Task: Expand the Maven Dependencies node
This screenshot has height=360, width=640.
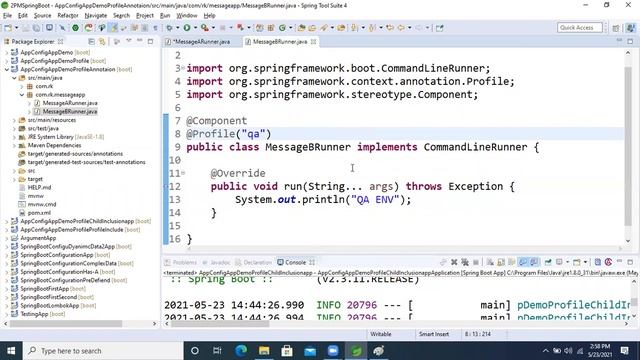Action: pyautogui.click(x=14, y=145)
